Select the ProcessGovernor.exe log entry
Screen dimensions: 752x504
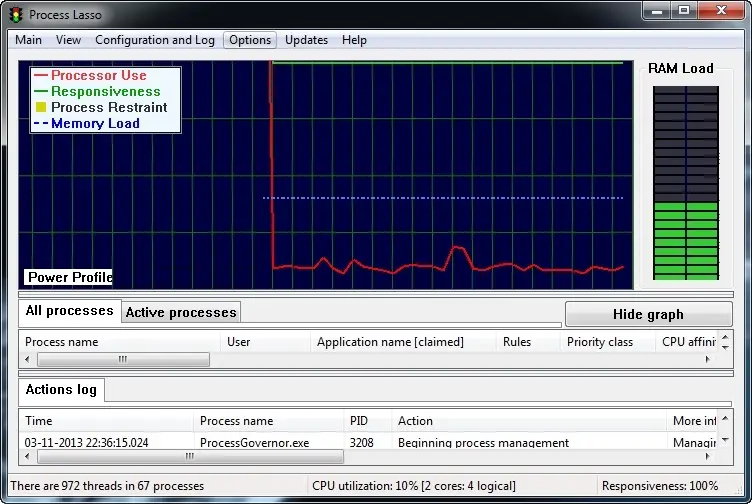point(254,442)
